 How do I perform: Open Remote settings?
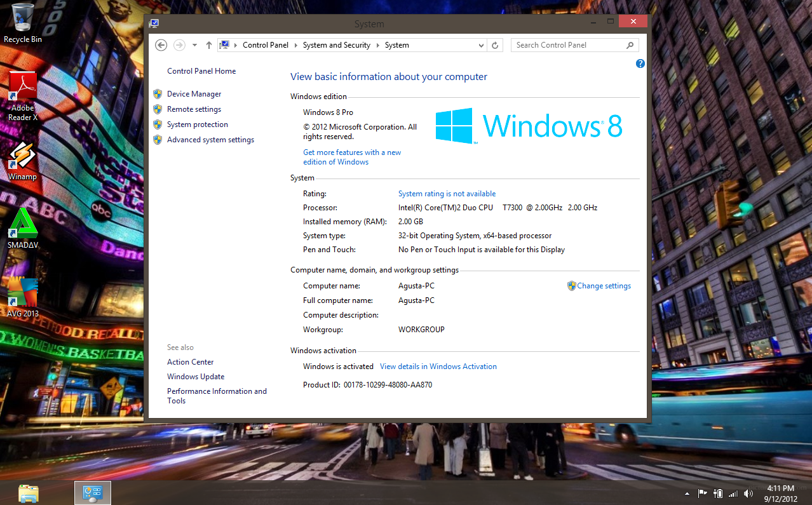point(194,109)
